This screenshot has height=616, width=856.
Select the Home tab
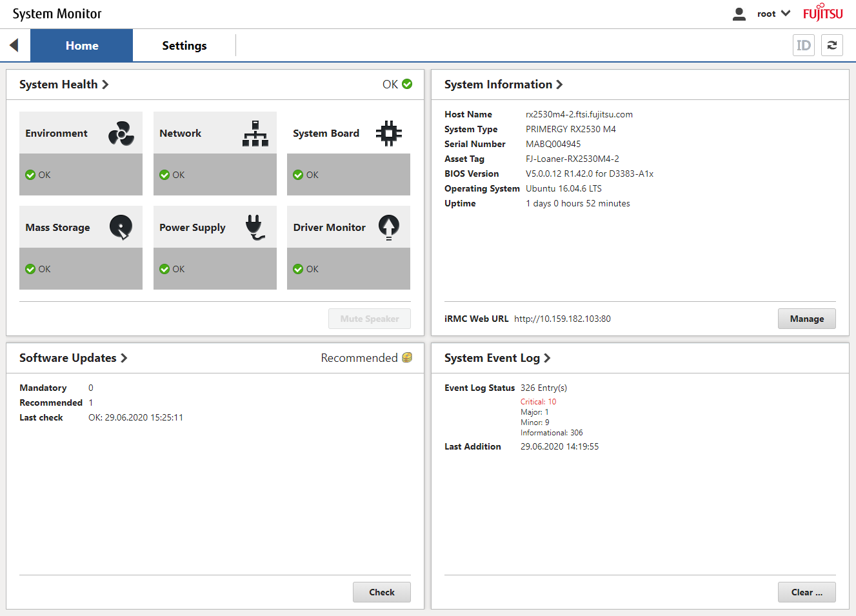81,45
